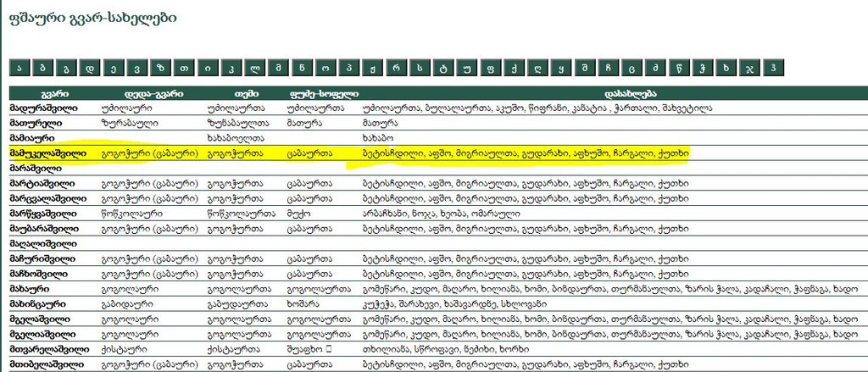Filter surnames by the letter მ

point(279,68)
